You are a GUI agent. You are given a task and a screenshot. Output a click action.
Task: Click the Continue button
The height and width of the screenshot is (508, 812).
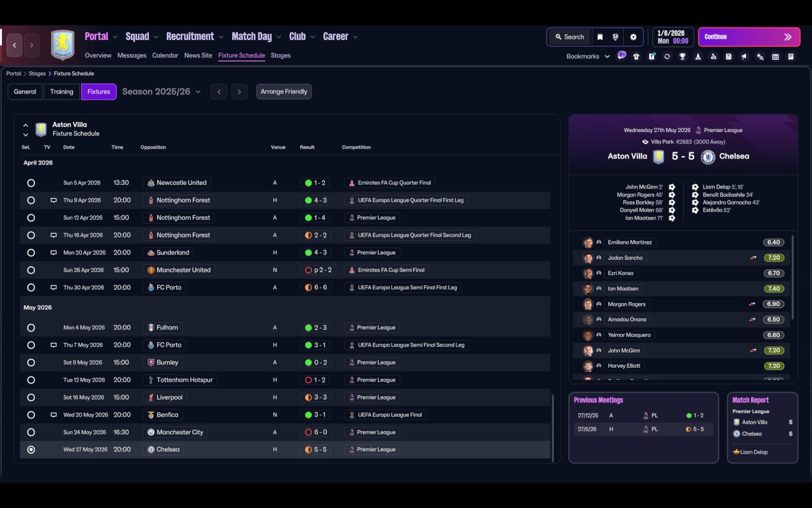(749, 37)
